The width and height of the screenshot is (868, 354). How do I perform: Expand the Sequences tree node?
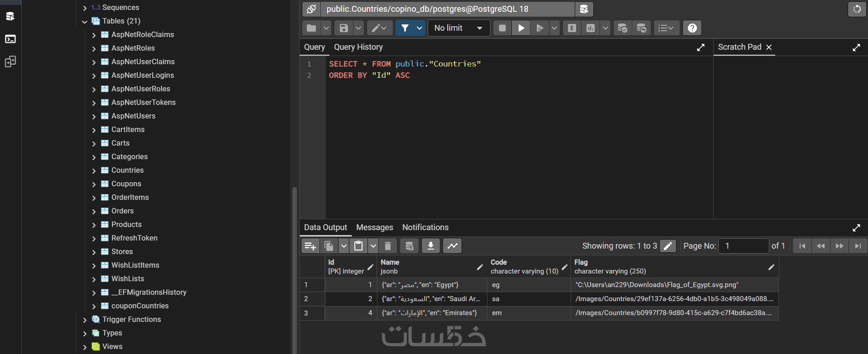pos(85,8)
